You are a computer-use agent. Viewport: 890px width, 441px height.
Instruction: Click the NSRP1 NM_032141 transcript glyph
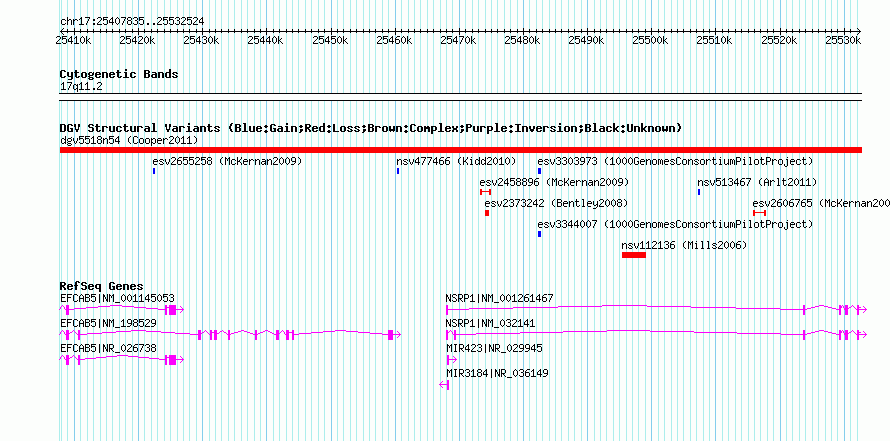[x=656, y=335]
